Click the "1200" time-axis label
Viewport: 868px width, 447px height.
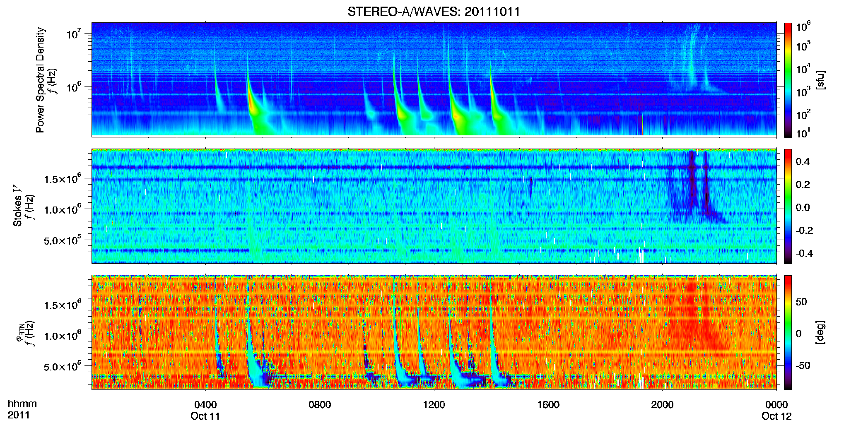[x=434, y=404]
